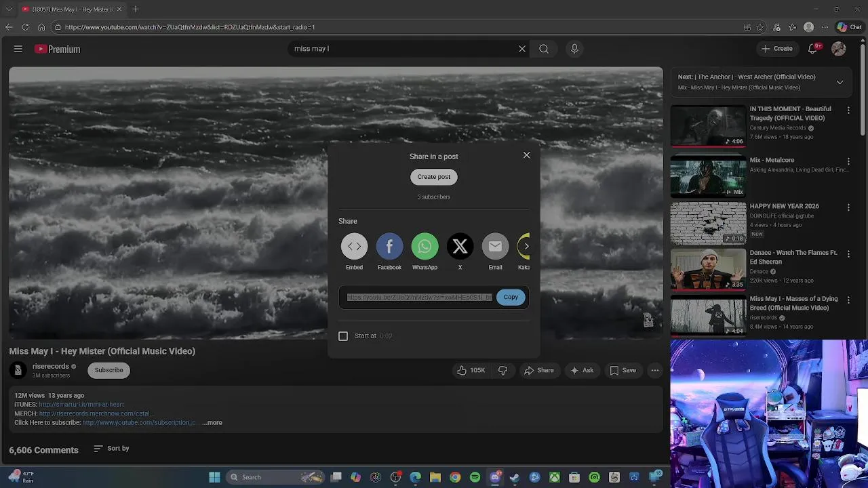Copy the share link
868x488 pixels.
pyautogui.click(x=511, y=297)
